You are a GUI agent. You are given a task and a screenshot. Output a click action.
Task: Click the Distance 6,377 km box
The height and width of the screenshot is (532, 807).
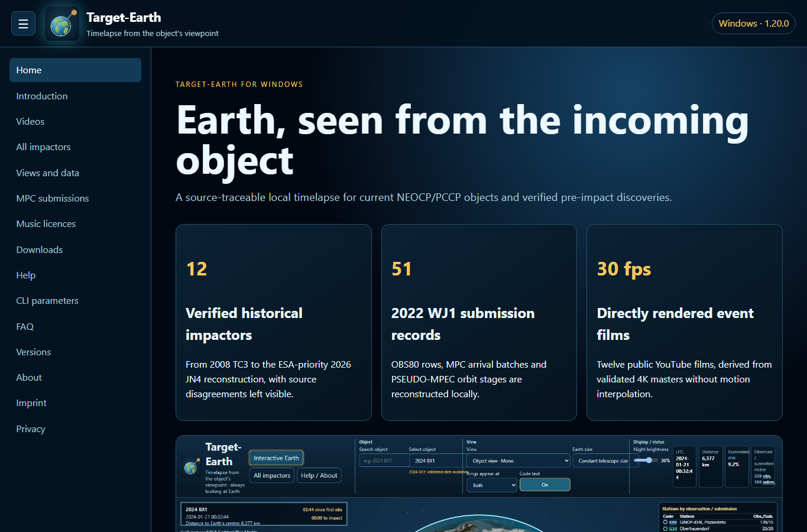click(x=711, y=466)
